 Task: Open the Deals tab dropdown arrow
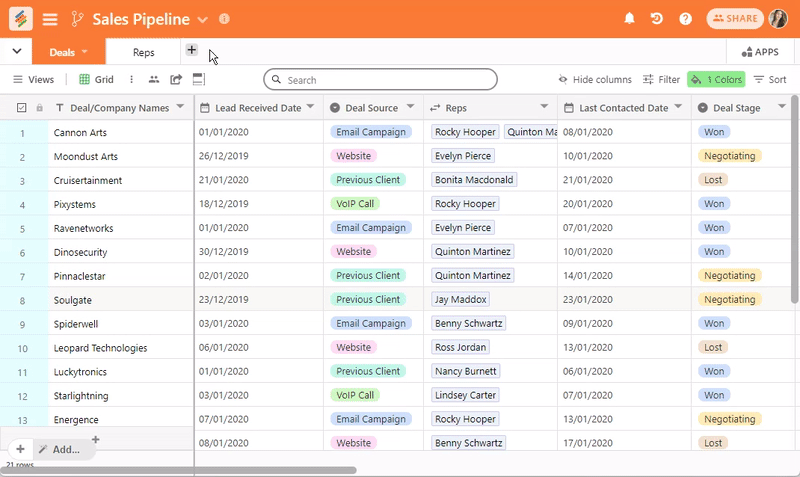(85, 52)
